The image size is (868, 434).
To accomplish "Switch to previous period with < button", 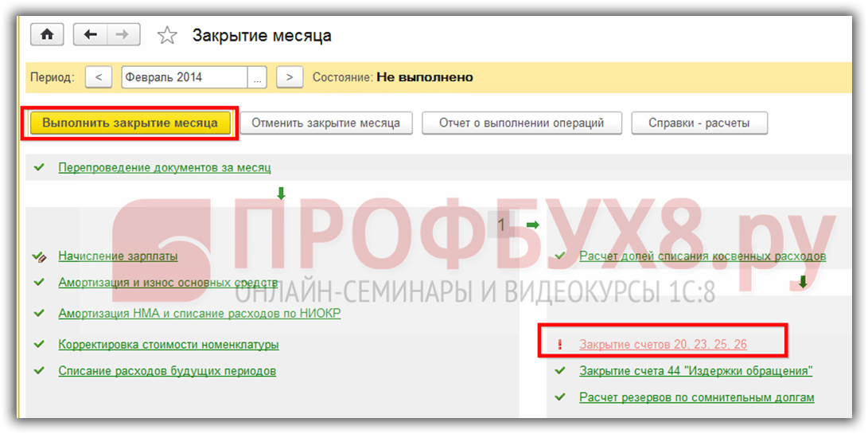I will click(x=98, y=77).
